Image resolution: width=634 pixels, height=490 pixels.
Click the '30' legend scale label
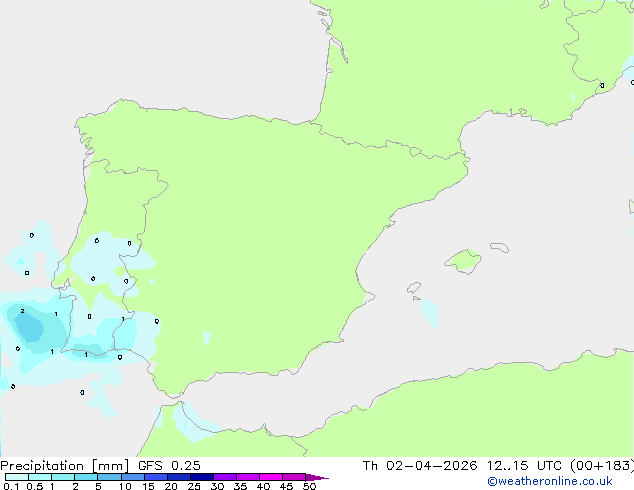tap(217, 486)
